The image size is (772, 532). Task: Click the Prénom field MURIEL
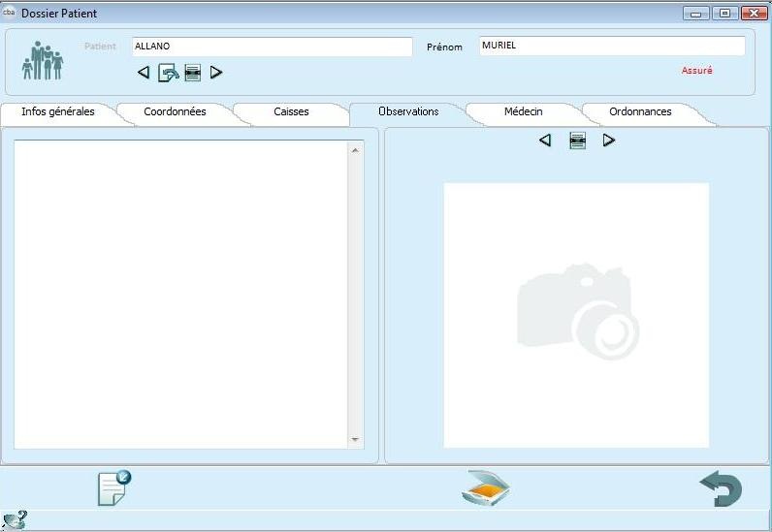(612, 46)
